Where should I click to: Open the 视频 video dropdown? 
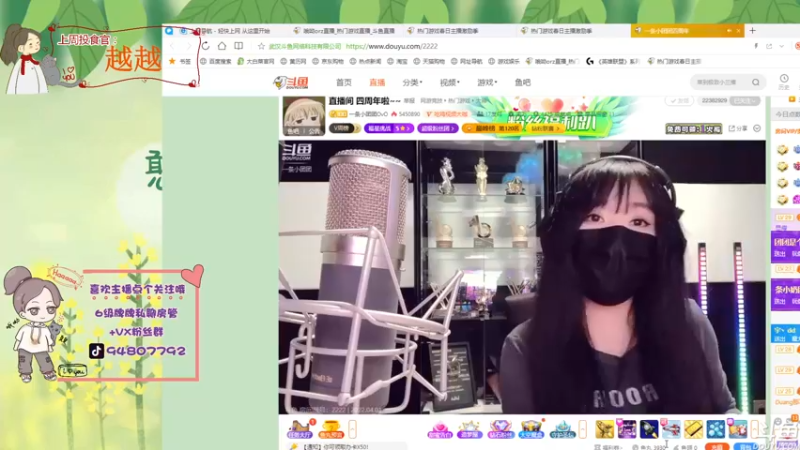[x=449, y=82]
